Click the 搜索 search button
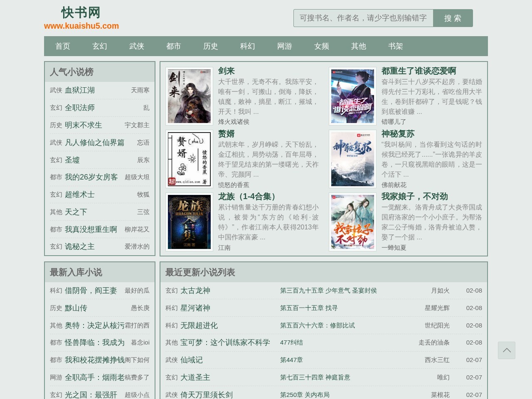532x399 pixels. point(453,18)
